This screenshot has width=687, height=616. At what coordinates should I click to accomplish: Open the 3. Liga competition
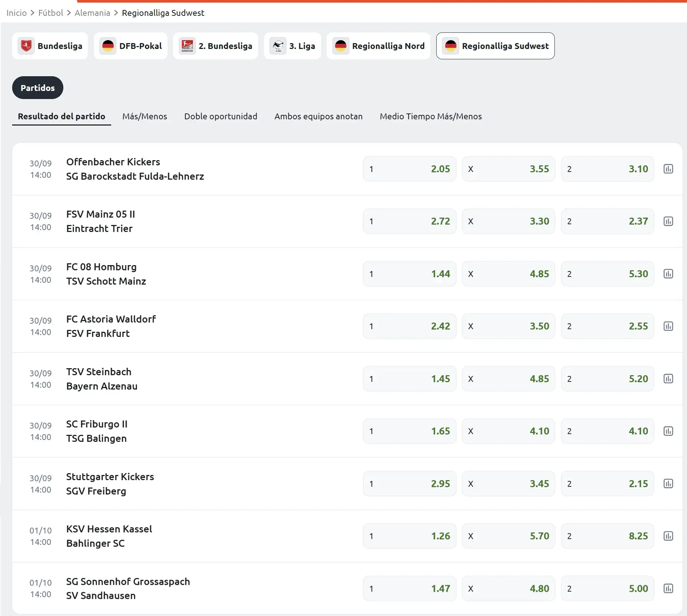pos(292,46)
